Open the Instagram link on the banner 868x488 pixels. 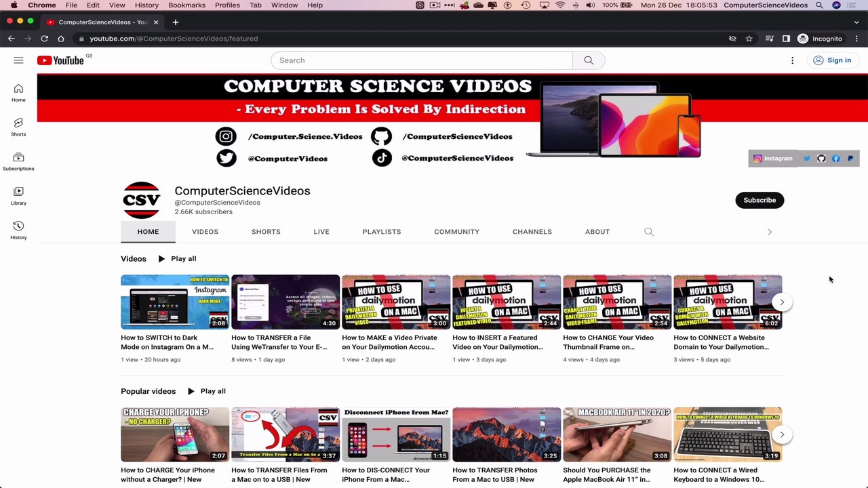(773, 159)
